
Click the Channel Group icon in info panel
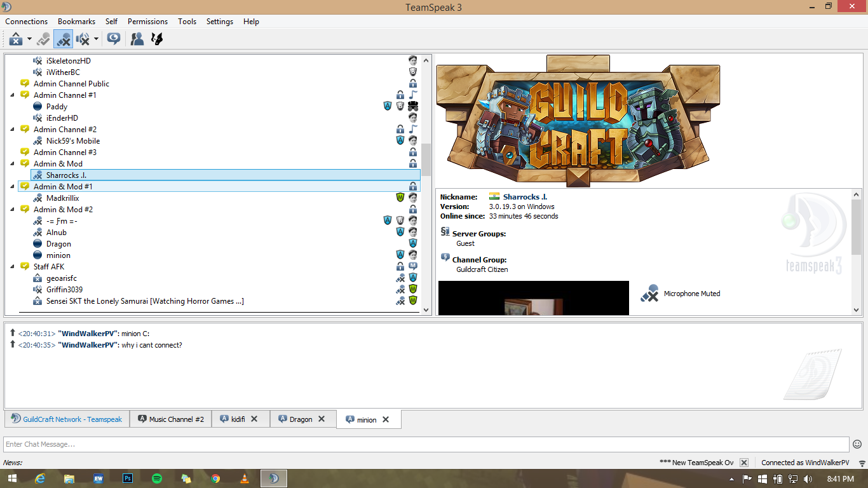445,258
